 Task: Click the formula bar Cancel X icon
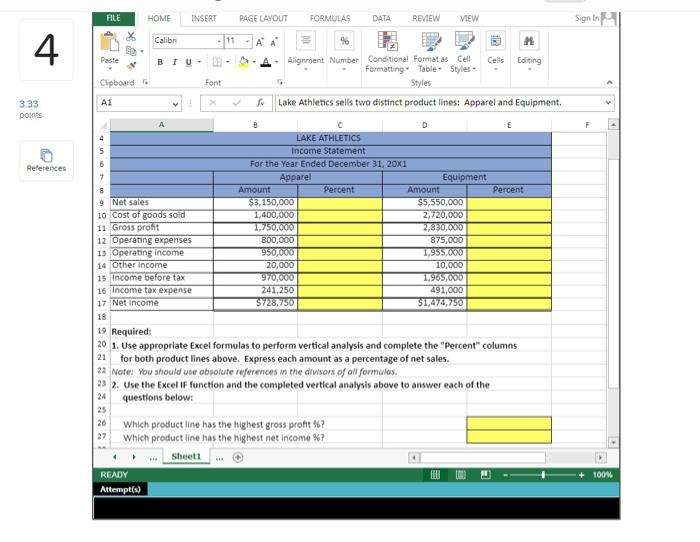pyautogui.click(x=212, y=103)
